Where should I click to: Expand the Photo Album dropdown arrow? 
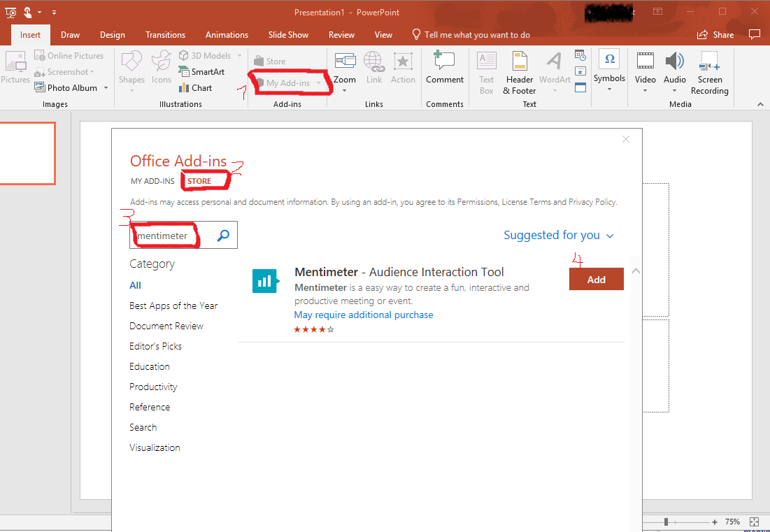click(x=106, y=88)
